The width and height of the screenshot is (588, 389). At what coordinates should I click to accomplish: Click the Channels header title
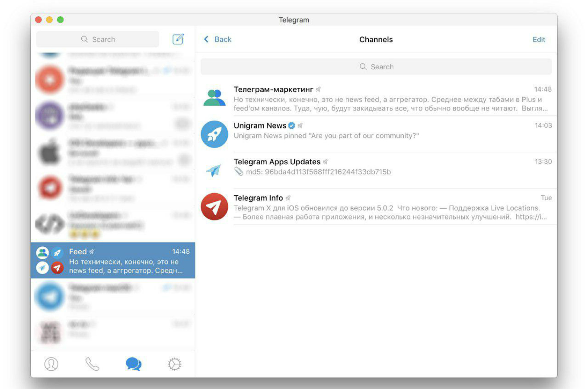(x=376, y=39)
